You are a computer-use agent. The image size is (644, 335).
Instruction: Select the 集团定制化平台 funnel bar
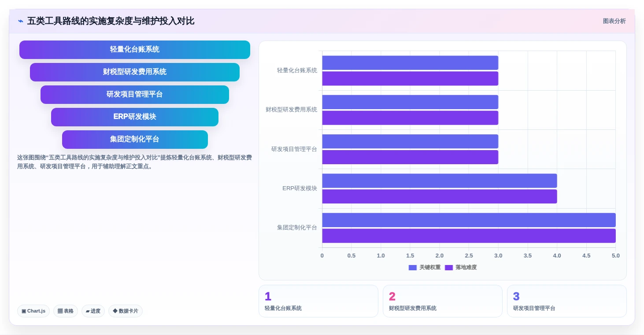coord(135,140)
